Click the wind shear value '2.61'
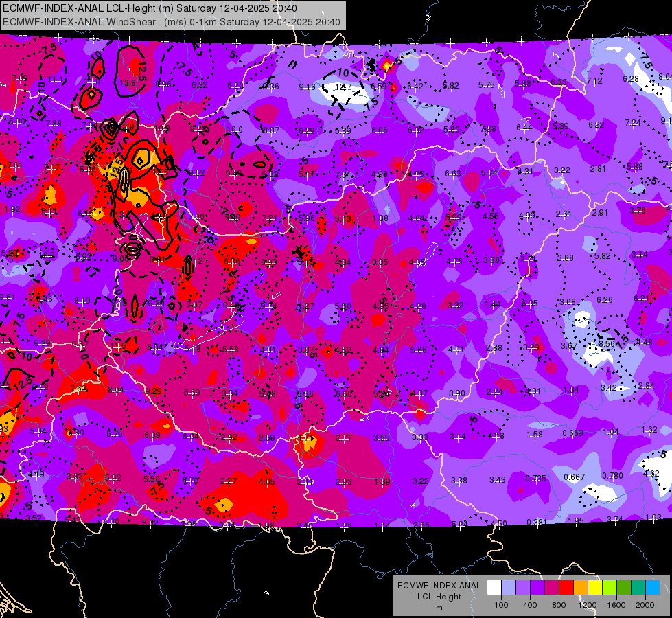Image resolution: width=672 pixels, height=618 pixels. click(564, 214)
